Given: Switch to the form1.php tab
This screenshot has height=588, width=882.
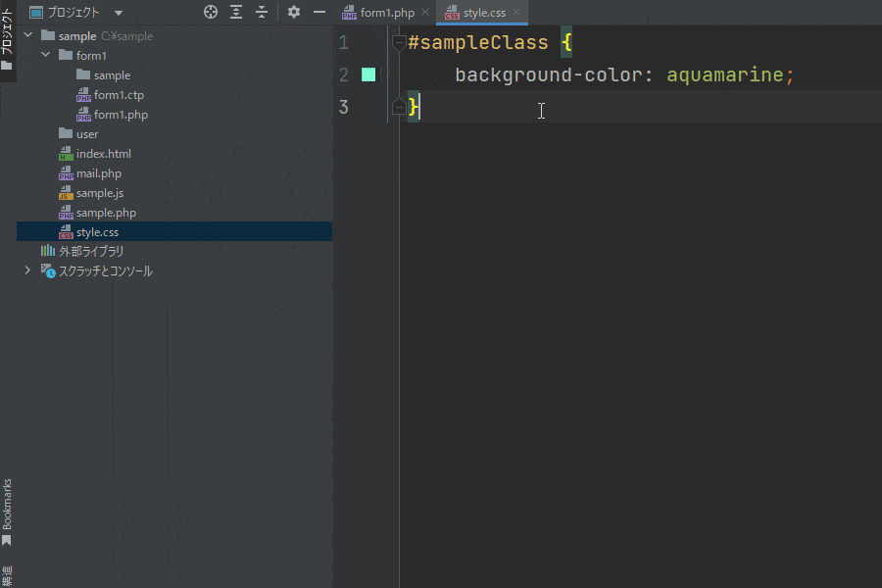Looking at the screenshot, I should click(386, 13).
